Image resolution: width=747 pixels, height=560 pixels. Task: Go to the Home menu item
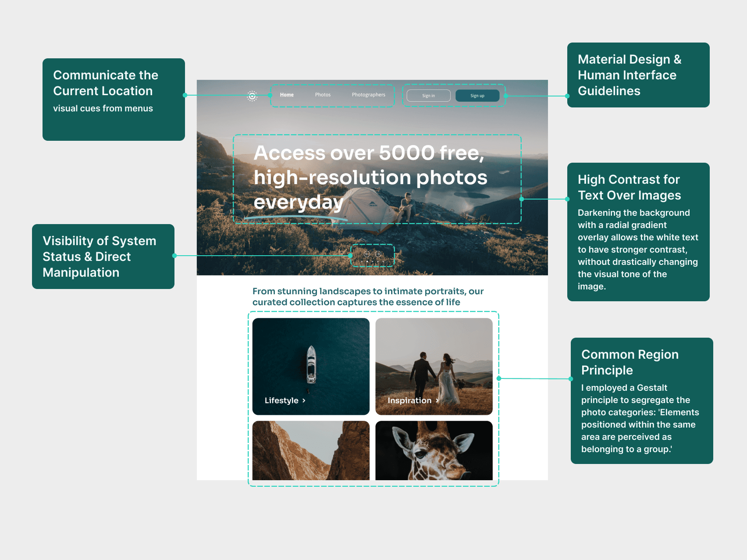[287, 95]
